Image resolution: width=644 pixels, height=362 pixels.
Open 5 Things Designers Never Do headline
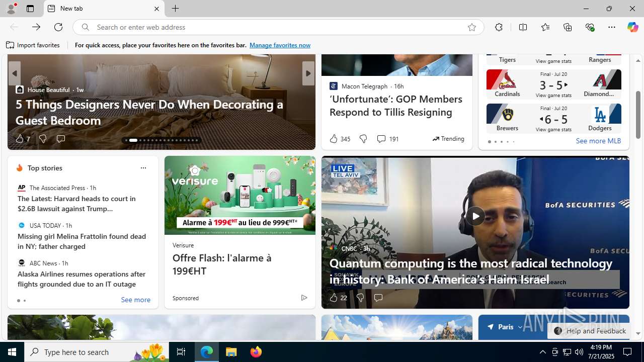click(149, 112)
